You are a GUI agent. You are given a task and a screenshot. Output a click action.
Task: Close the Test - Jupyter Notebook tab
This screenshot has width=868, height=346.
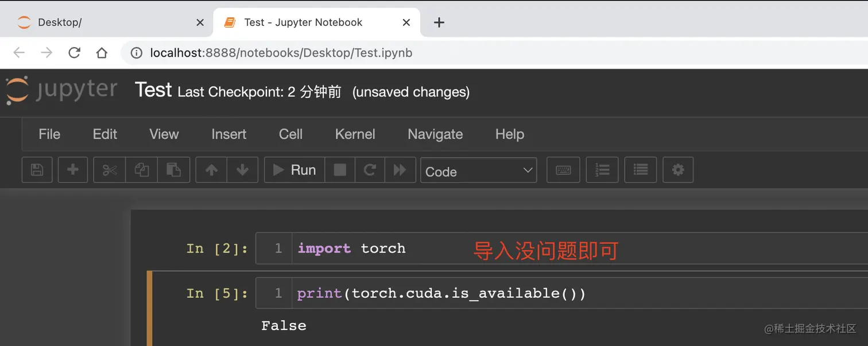tap(406, 22)
